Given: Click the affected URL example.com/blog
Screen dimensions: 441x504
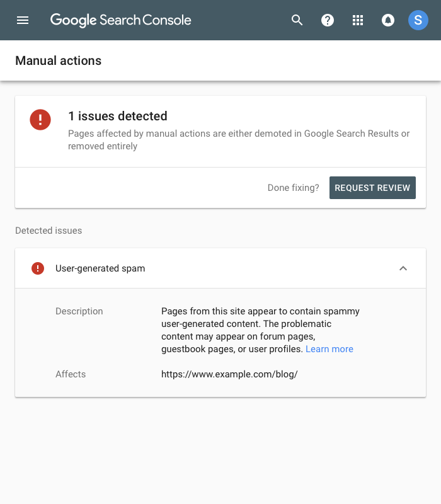Looking at the screenshot, I should 229,374.
